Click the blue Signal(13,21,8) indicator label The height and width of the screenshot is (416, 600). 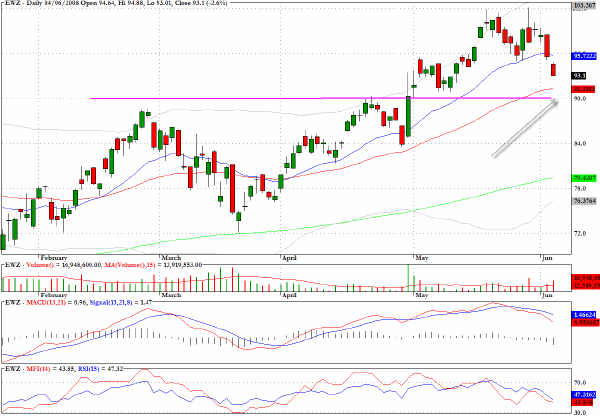pos(111,302)
